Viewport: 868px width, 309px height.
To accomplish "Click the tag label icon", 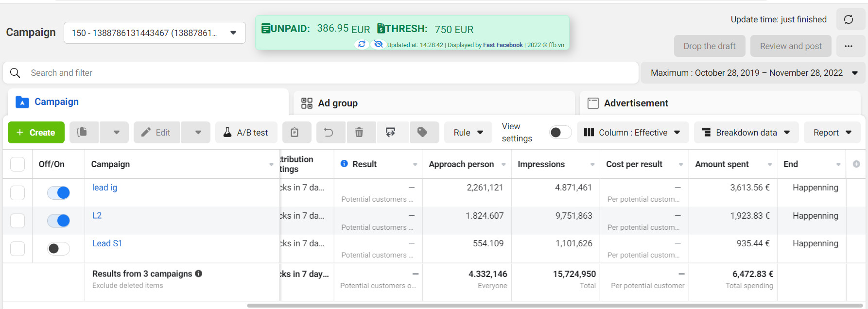I will [422, 132].
